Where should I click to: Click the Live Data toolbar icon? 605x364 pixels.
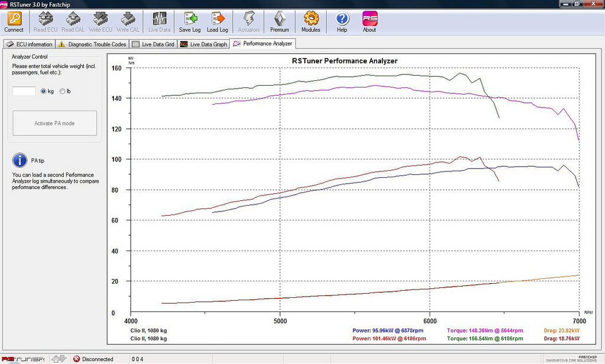(x=160, y=19)
